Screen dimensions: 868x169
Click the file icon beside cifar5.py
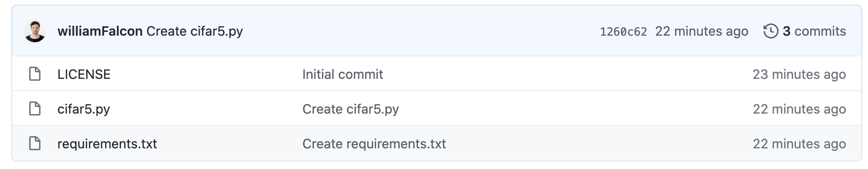tap(35, 109)
